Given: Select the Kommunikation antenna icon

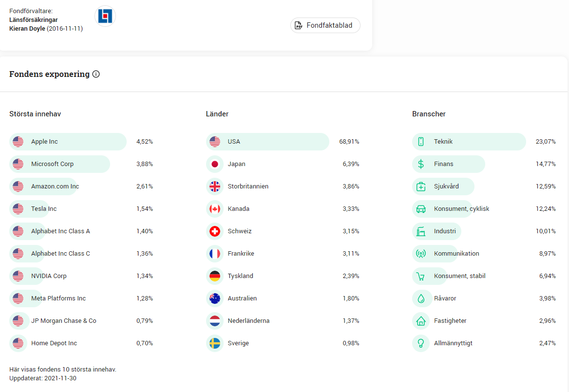Looking at the screenshot, I should tap(421, 254).
